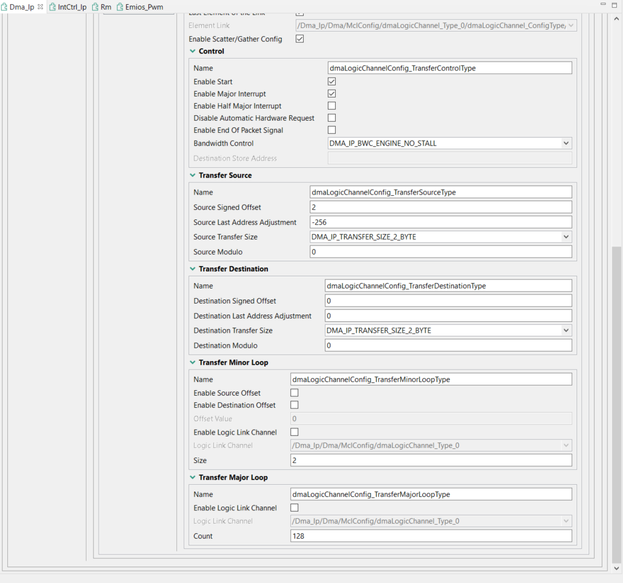Click the Rm tab component icon
This screenshot has height=583, width=623.
click(x=95, y=7)
